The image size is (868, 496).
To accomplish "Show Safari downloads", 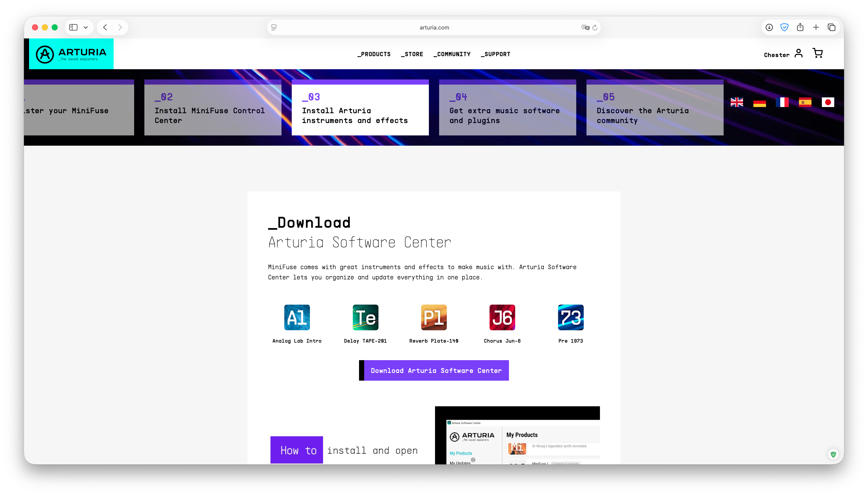I will [x=769, y=27].
